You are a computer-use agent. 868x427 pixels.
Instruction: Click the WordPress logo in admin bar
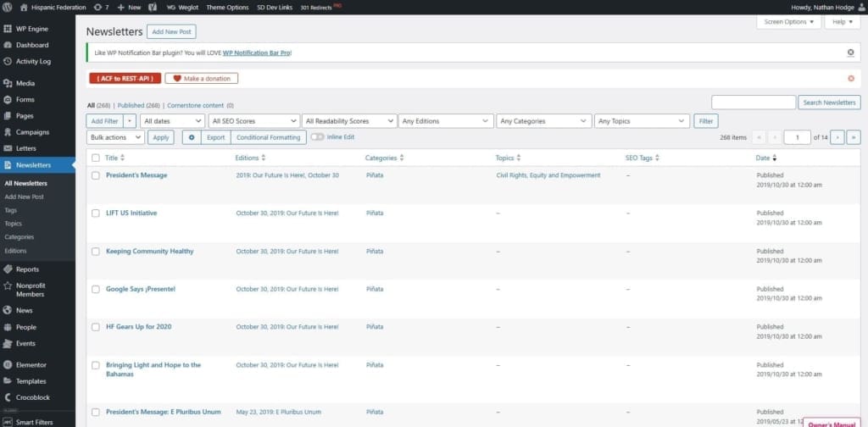tap(8, 7)
